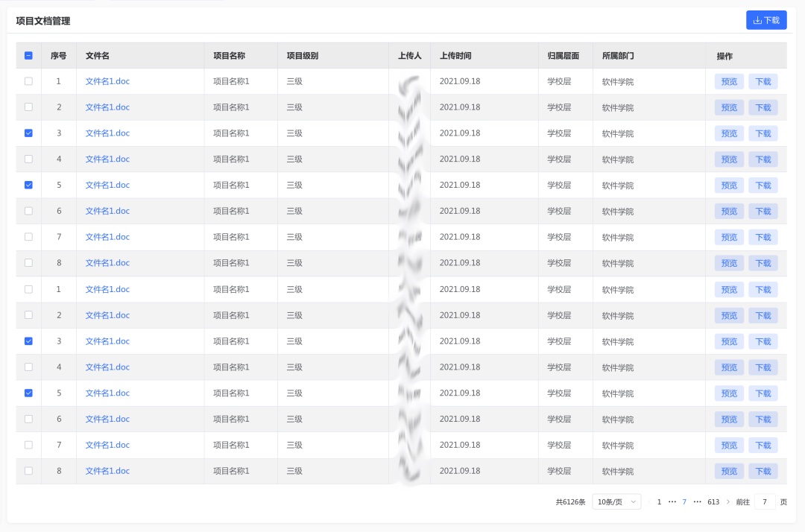The image size is (805, 532).
Task: Click the current page number 7 link
Action: (684, 502)
